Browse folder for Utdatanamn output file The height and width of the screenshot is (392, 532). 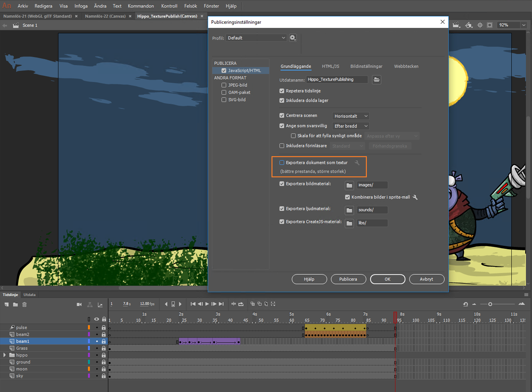click(376, 80)
